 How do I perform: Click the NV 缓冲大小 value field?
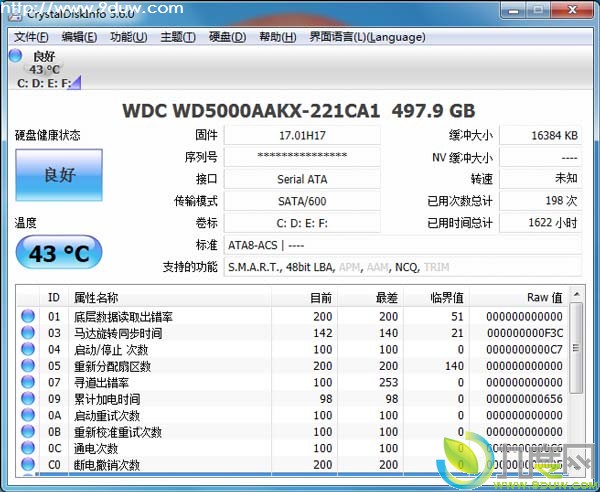[x=541, y=157]
